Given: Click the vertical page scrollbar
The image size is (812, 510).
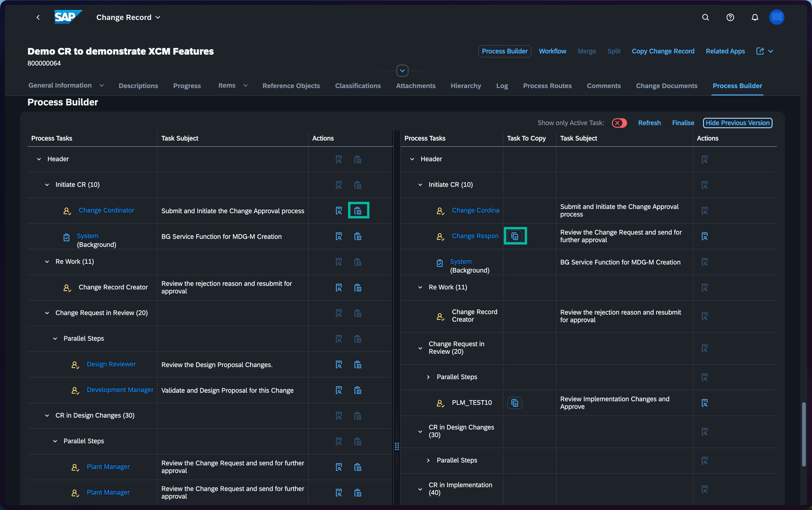Looking at the screenshot, I should coord(803,434).
